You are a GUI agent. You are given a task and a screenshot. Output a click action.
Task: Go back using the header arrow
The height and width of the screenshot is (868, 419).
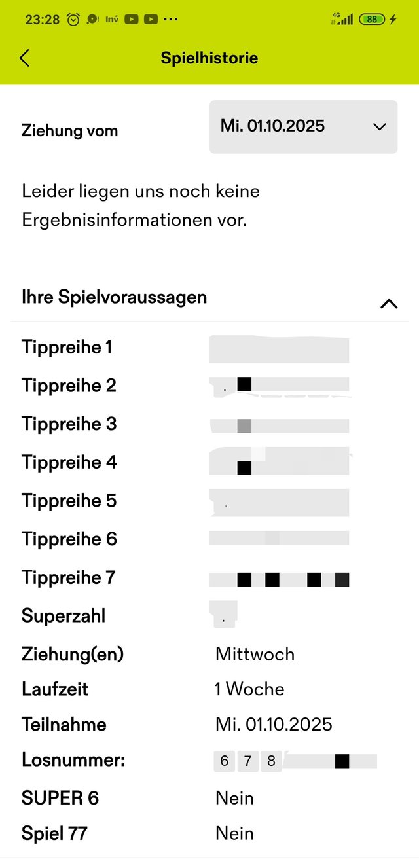[25, 58]
